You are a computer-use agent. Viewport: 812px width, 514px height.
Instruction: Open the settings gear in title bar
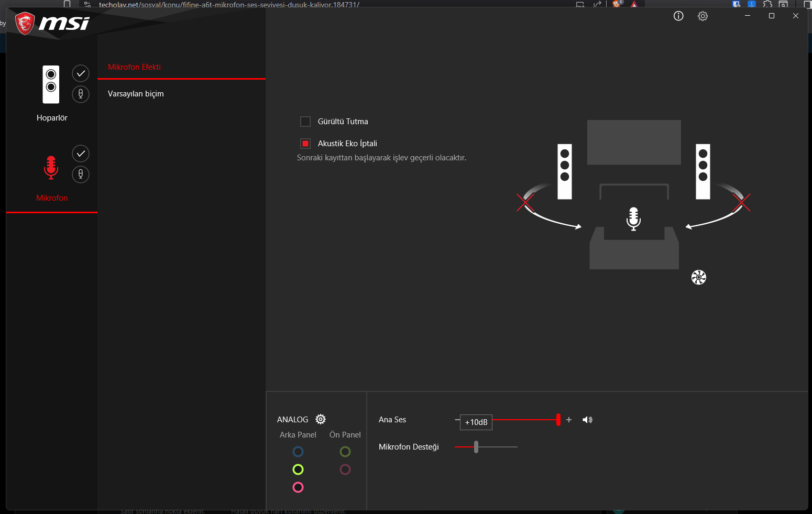click(x=703, y=16)
